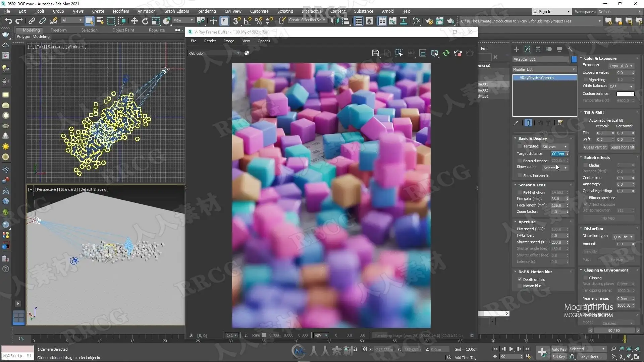
Task: Click Configure Modifier Sets icon
Action: [560, 123]
